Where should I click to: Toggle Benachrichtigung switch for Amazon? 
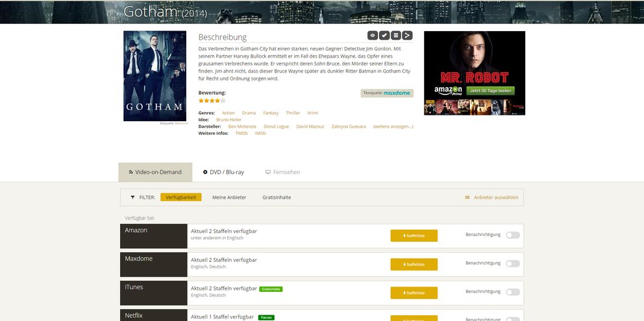click(513, 235)
